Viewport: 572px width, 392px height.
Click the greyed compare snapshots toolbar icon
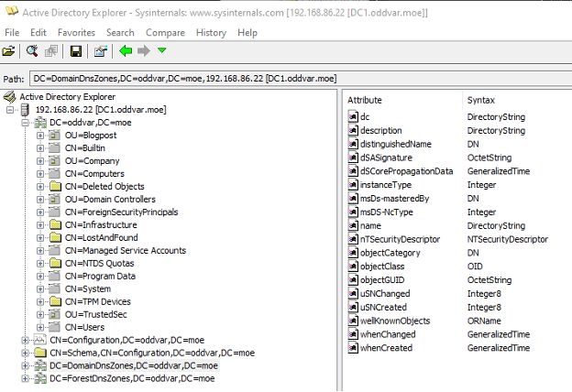coord(51,51)
